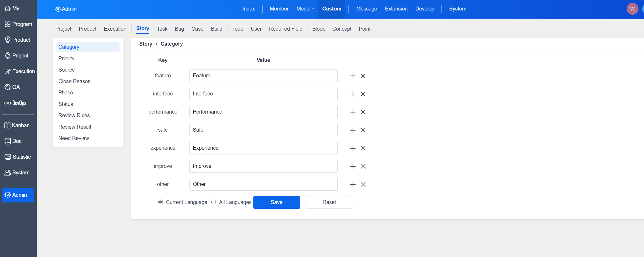Remove the Interface row with X icon
Viewport: 644px width, 257px height.
point(363,94)
